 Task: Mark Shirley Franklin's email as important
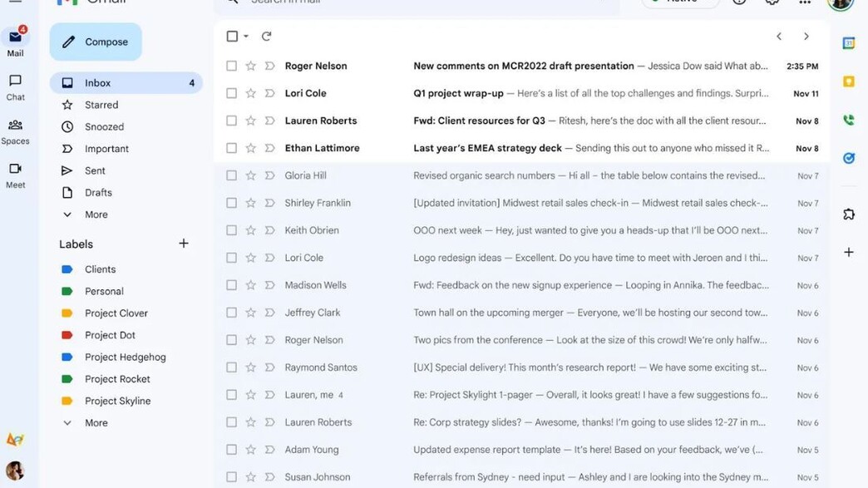pos(269,203)
